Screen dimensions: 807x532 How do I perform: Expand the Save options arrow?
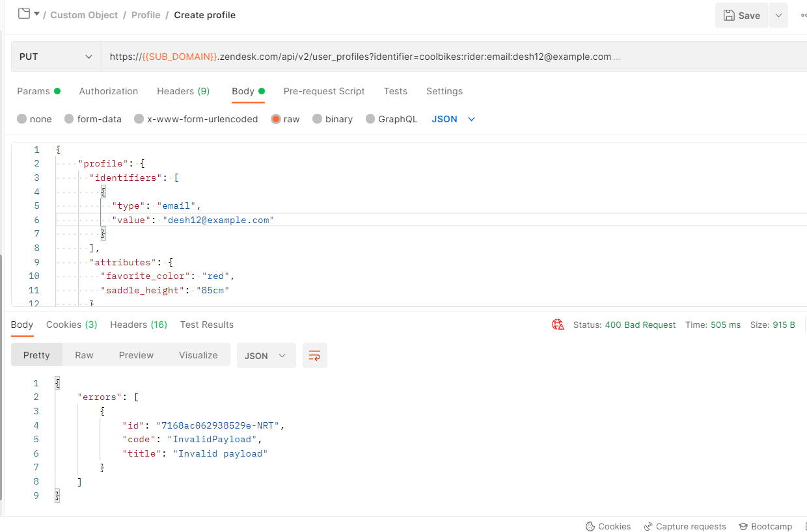778,16
